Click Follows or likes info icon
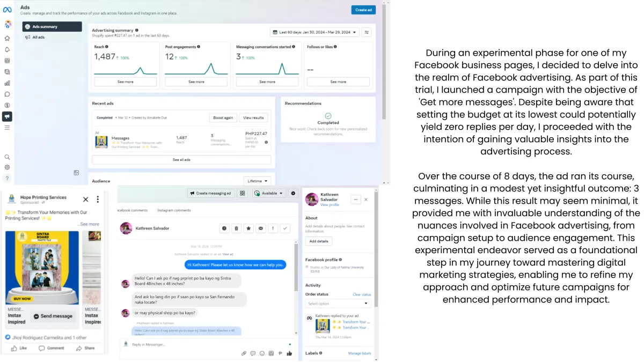The image size is (644, 362). (x=335, y=47)
